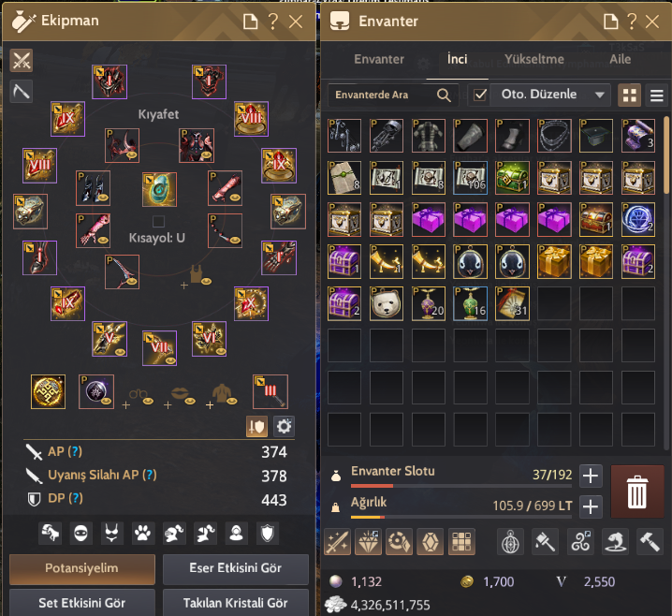Click the Potansiyelim button
The image size is (672, 616).
tap(81, 568)
